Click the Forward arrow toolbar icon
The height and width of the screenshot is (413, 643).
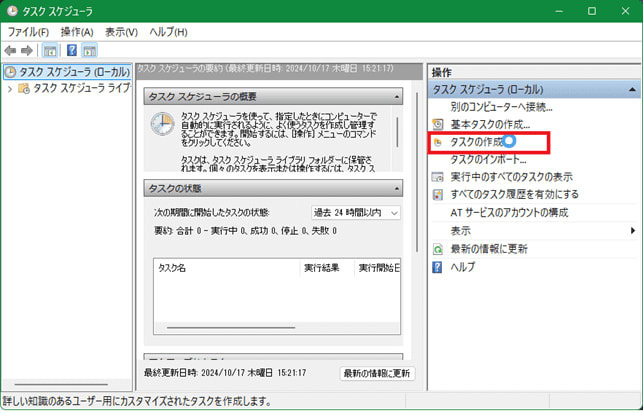click(27, 51)
